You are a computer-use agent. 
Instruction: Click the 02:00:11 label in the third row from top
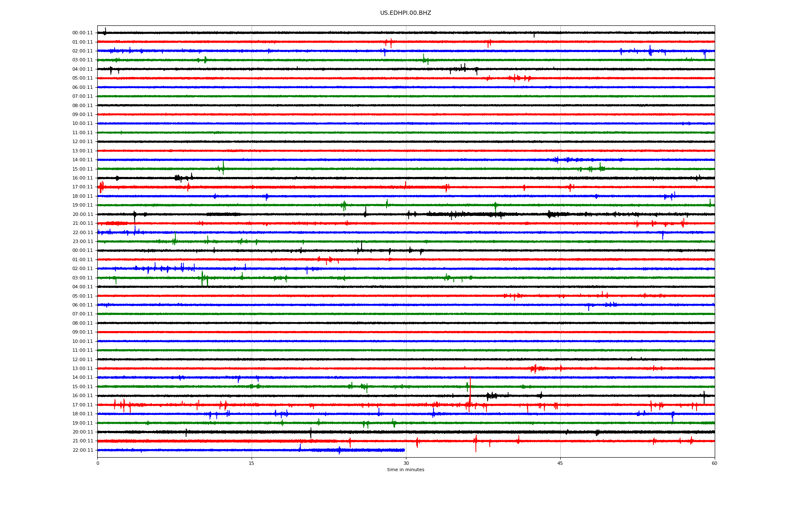click(82, 51)
